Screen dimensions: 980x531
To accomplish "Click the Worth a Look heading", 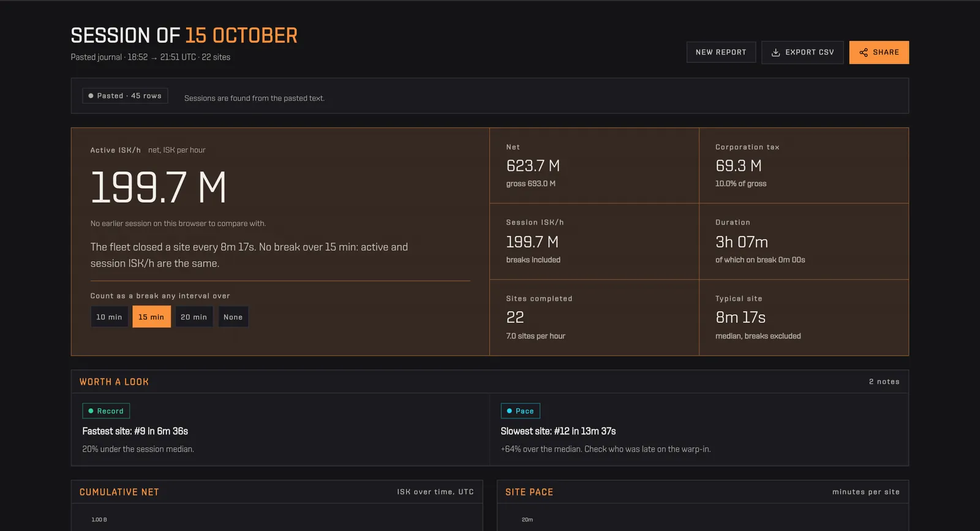I will (114, 382).
